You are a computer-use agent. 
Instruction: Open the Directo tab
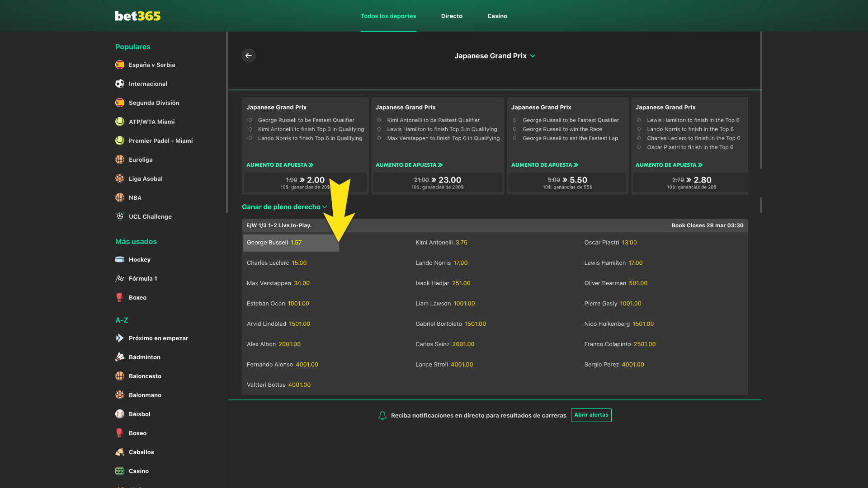click(452, 16)
